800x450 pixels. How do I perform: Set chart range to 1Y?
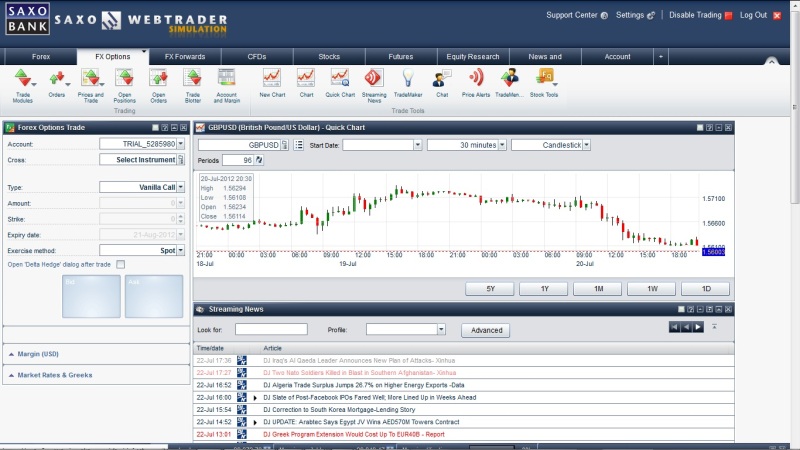click(x=544, y=289)
